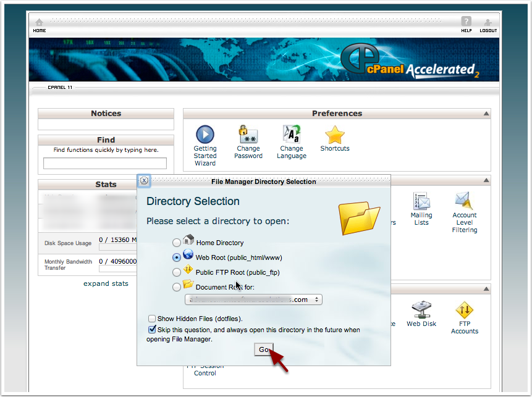Click the Change Password icon
The width and height of the screenshot is (532, 397).
click(248, 135)
